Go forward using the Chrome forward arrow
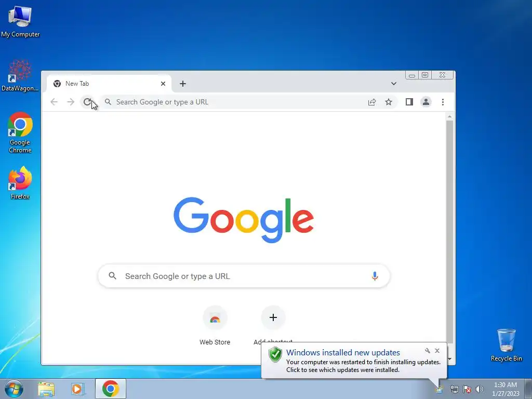This screenshot has width=532, height=399. coord(71,102)
